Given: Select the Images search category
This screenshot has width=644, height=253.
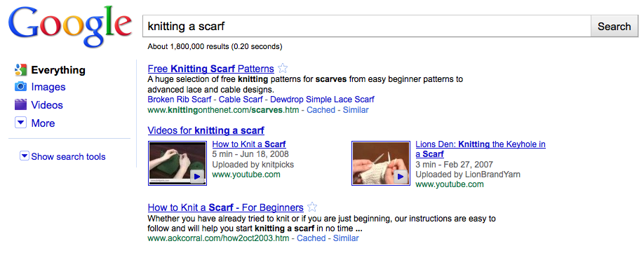Looking at the screenshot, I should click(x=48, y=87).
